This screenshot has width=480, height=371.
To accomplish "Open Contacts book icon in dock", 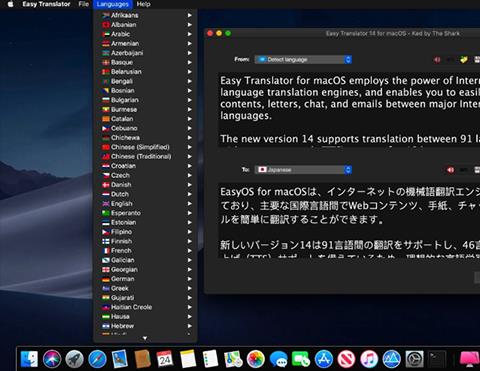I will 143,359.
